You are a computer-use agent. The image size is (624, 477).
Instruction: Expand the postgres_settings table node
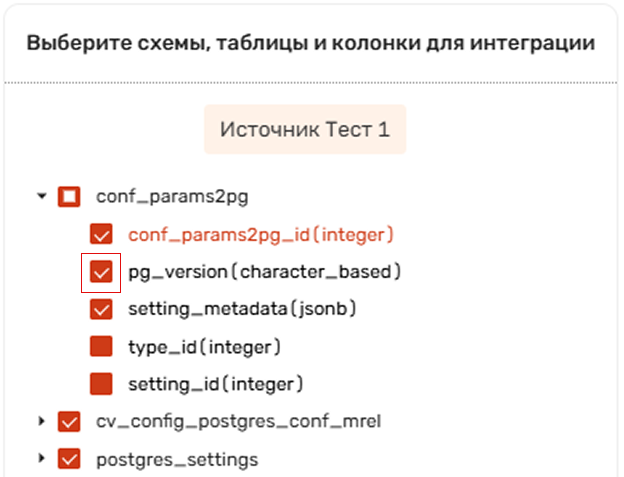tap(41, 459)
